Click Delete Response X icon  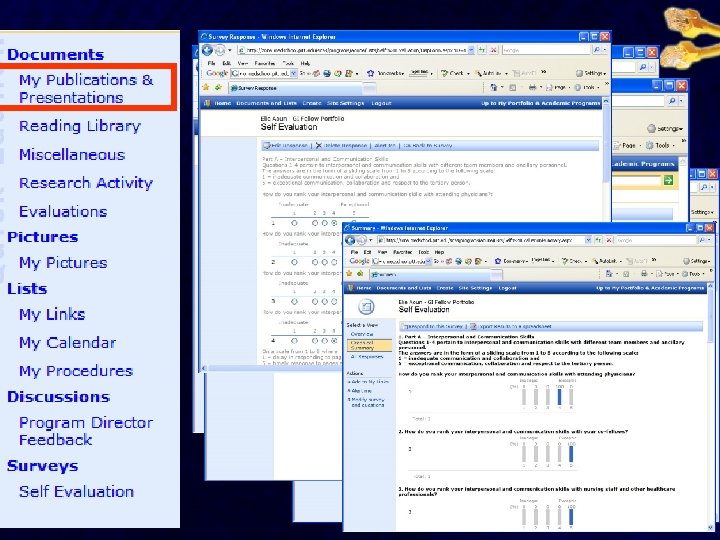pyautogui.click(x=319, y=146)
